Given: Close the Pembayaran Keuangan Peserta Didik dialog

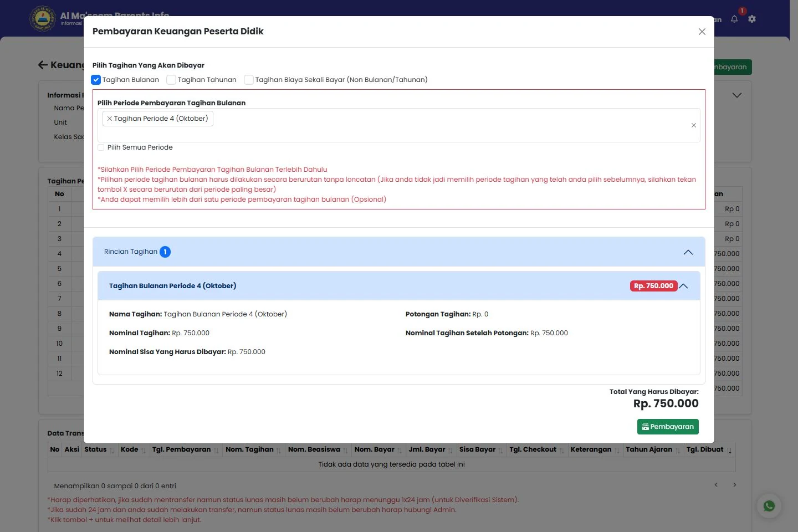Looking at the screenshot, I should tap(702, 32).
